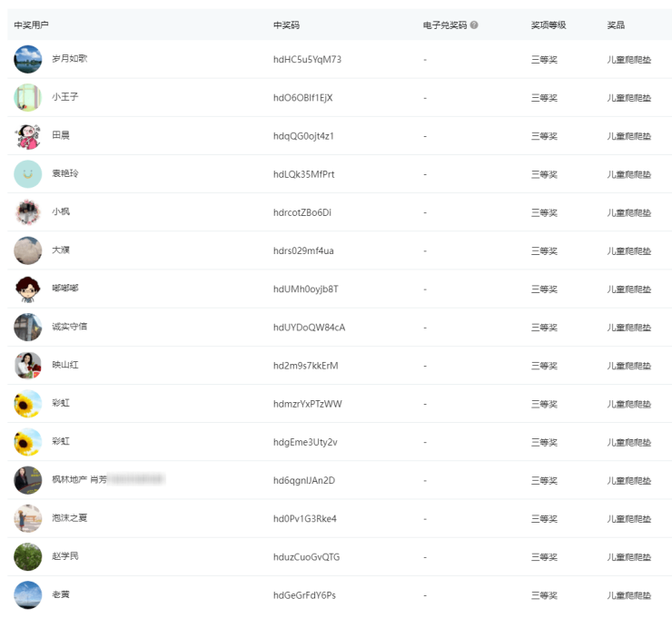Click winning code hdgEme3Uty2v

pyautogui.click(x=305, y=443)
